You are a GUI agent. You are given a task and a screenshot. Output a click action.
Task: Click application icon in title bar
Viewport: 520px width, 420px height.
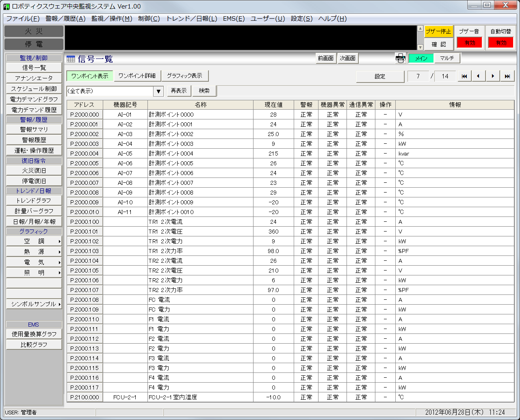[x=6, y=6]
